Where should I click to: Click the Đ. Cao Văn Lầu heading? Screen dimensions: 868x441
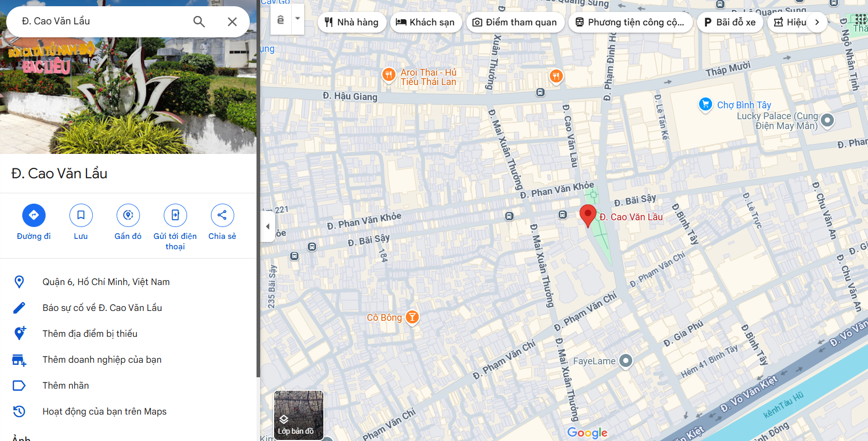[x=59, y=174]
